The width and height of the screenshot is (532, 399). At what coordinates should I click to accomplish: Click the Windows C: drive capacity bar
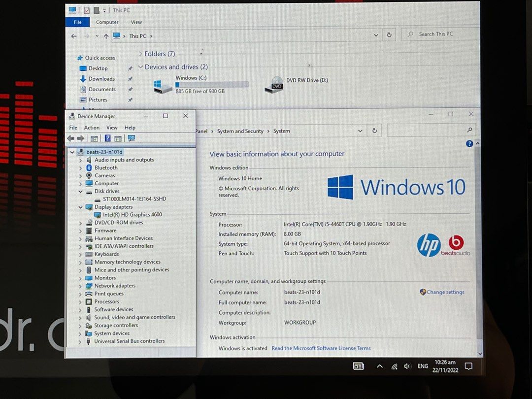click(x=211, y=84)
